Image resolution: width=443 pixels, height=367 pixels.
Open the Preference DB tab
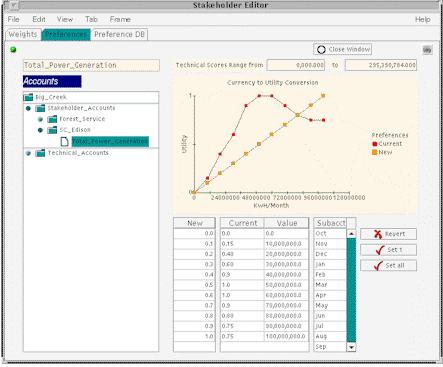(119, 34)
